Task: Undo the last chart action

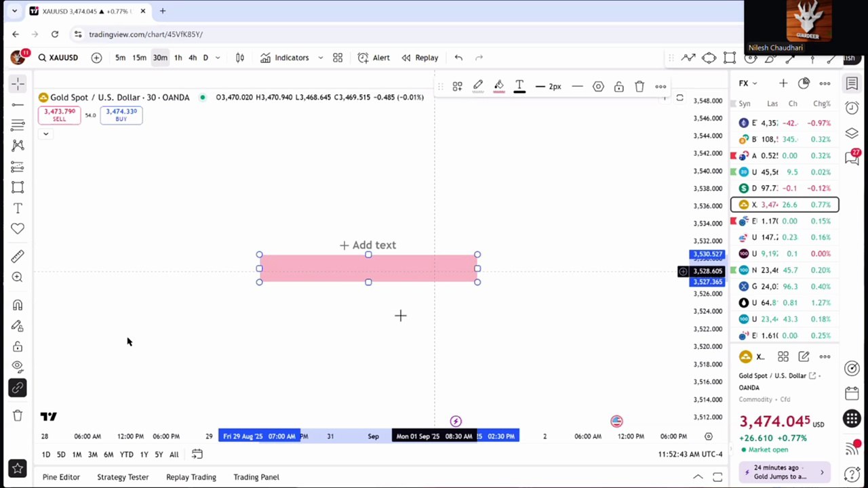Action: pyautogui.click(x=458, y=58)
